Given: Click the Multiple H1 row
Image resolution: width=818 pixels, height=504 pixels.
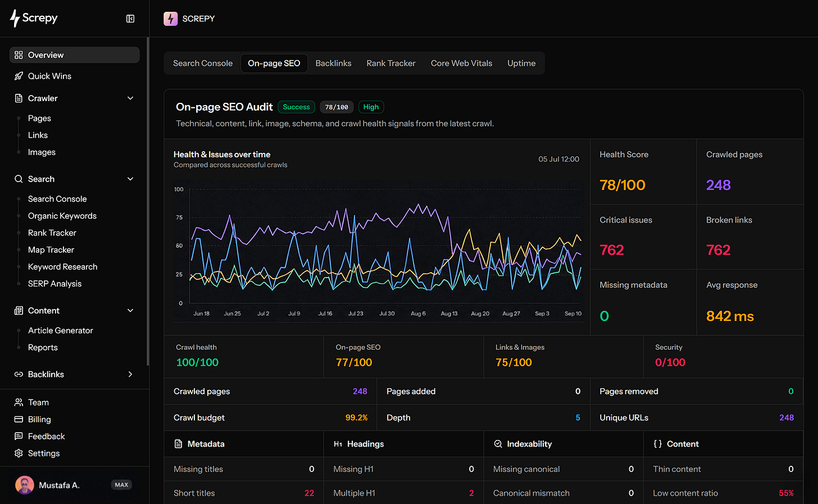Looking at the screenshot, I should (x=403, y=493).
